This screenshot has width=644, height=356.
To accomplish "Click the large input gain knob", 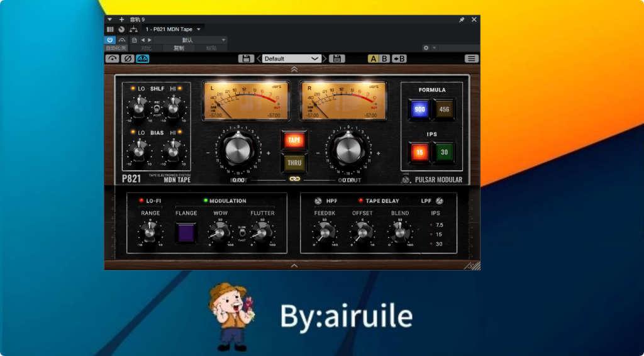I will [x=238, y=151].
